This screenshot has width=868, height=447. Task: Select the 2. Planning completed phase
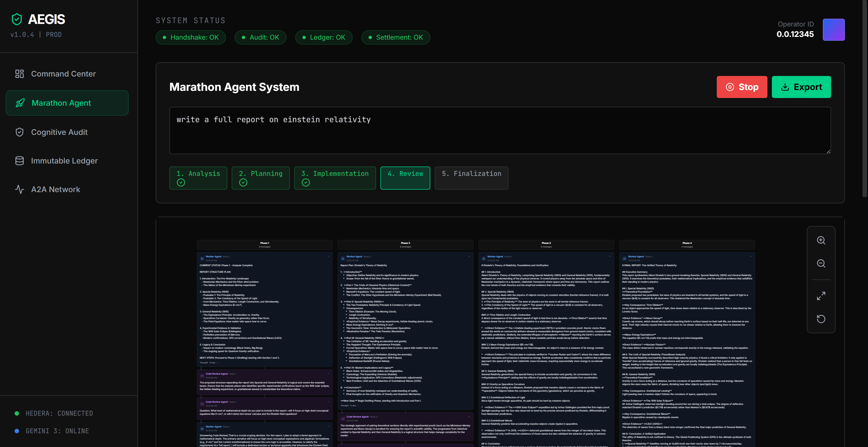261,178
